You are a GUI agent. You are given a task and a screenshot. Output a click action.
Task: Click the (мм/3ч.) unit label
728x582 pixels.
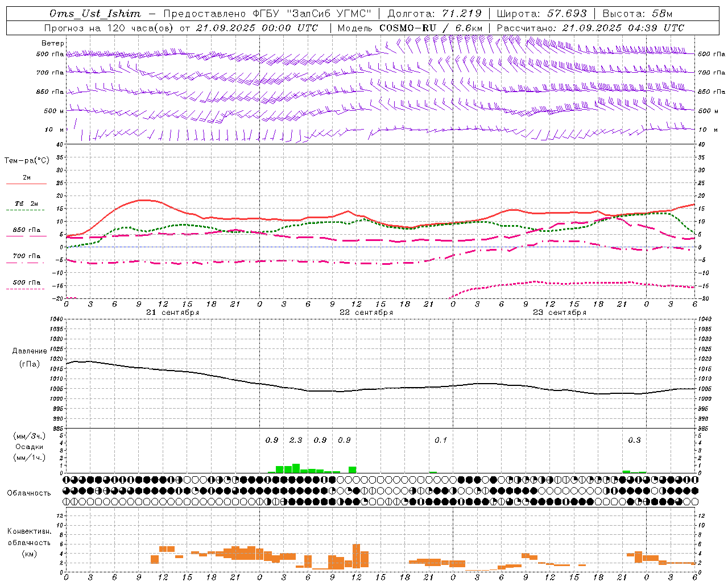[x=30, y=436]
